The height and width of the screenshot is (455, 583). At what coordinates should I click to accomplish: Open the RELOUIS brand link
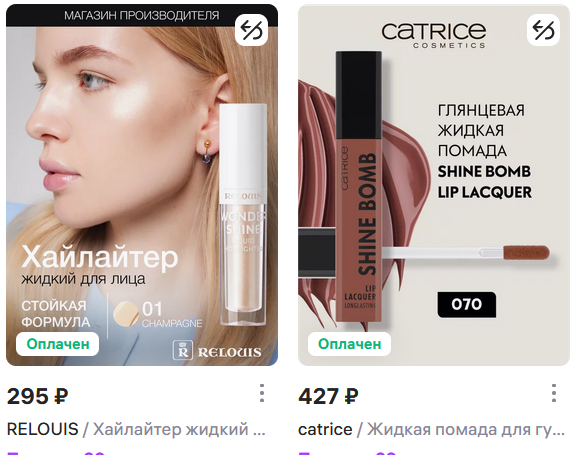[x=43, y=429]
